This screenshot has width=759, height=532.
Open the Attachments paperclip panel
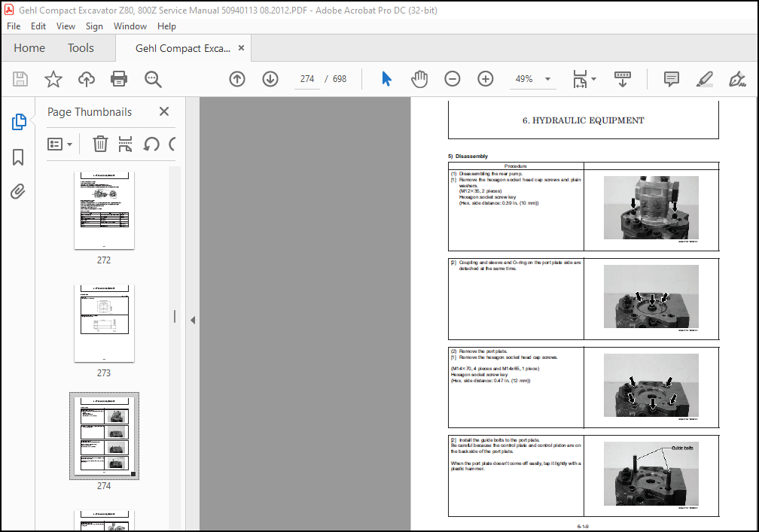point(17,192)
